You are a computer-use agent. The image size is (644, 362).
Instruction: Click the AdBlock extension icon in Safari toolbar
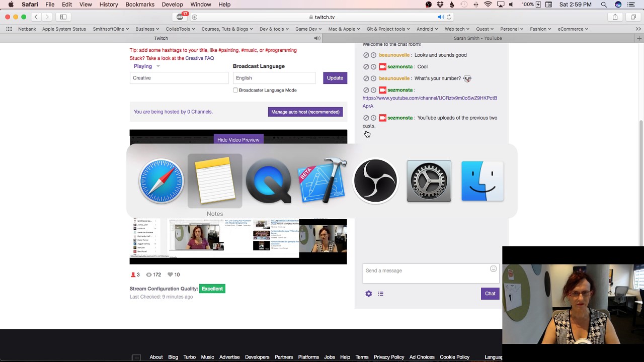point(180,17)
